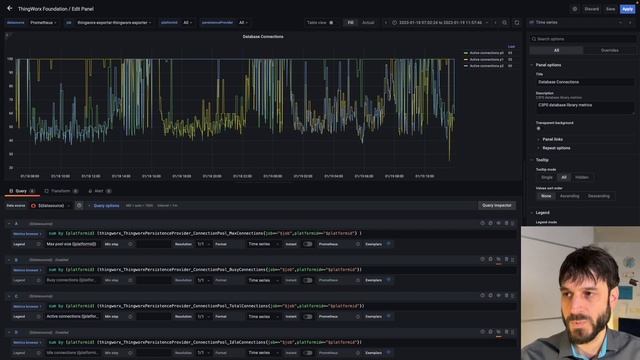Click the Description text area
The height and width of the screenshot is (360, 640).
584,108
